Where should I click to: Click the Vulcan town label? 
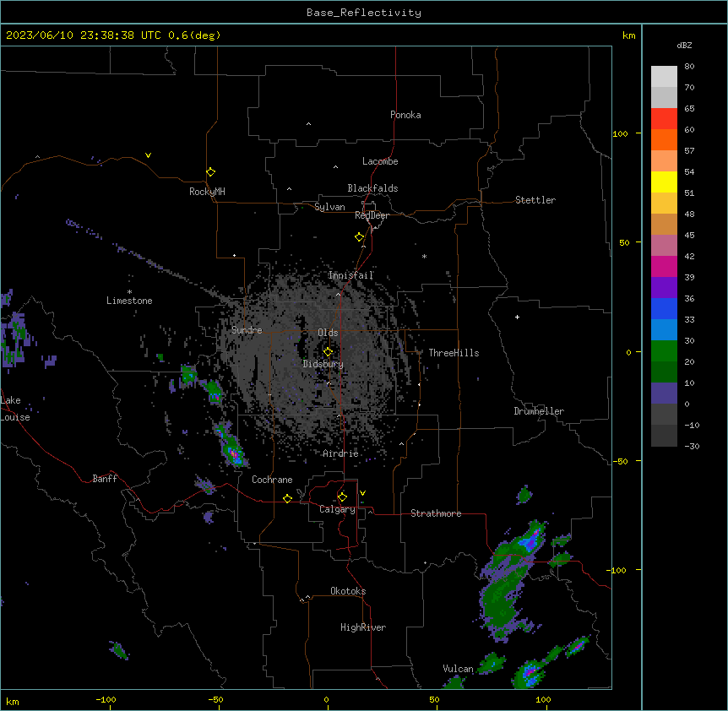click(458, 669)
